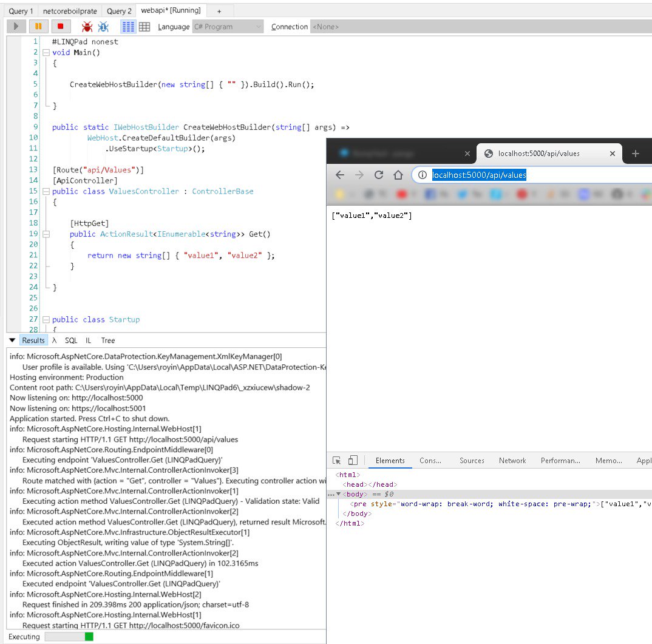Switch results to rich text view icon
This screenshot has width=652, height=644.
(x=128, y=27)
